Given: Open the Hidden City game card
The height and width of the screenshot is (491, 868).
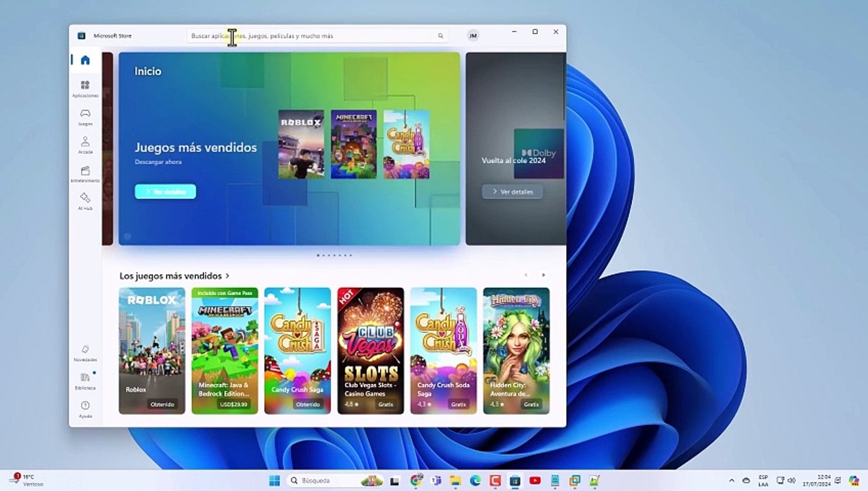Looking at the screenshot, I should coord(516,351).
